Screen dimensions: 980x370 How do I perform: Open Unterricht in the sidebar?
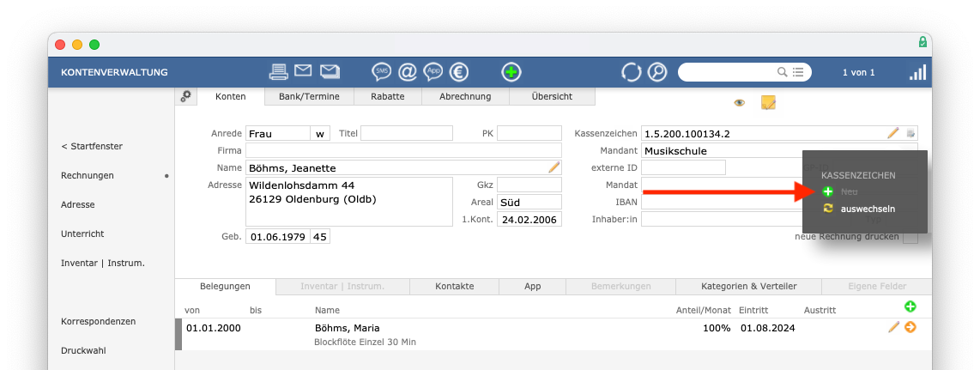[82, 234]
